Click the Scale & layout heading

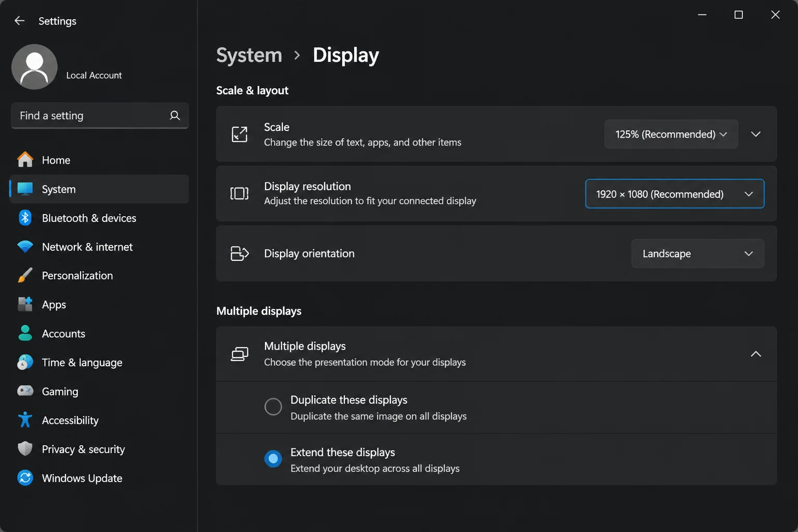pyautogui.click(x=252, y=90)
